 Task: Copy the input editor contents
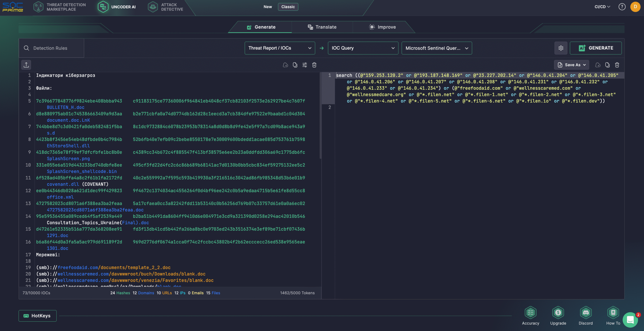(295, 65)
